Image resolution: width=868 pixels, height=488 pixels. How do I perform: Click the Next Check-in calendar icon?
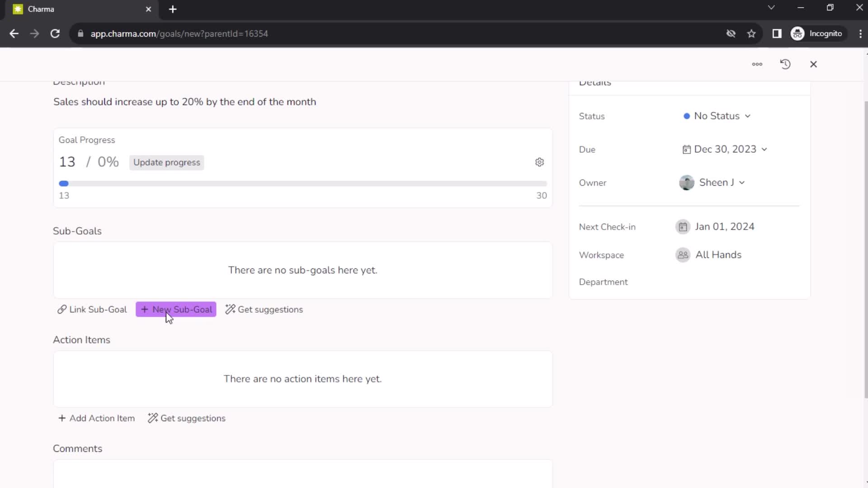(683, 226)
